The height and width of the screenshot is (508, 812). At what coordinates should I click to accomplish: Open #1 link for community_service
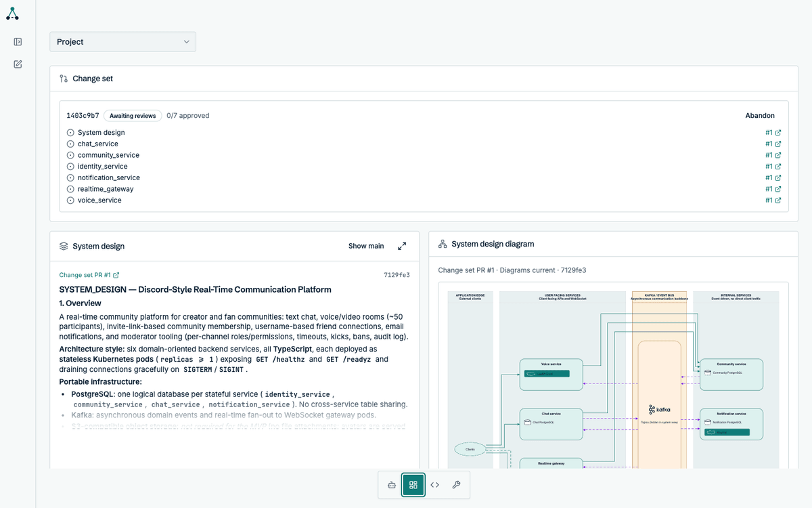coord(773,155)
